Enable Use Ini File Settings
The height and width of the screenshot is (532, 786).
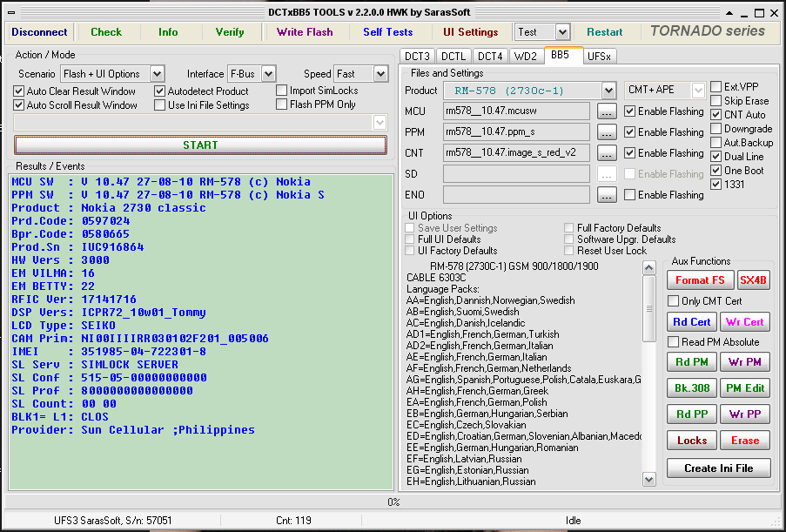point(202,105)
